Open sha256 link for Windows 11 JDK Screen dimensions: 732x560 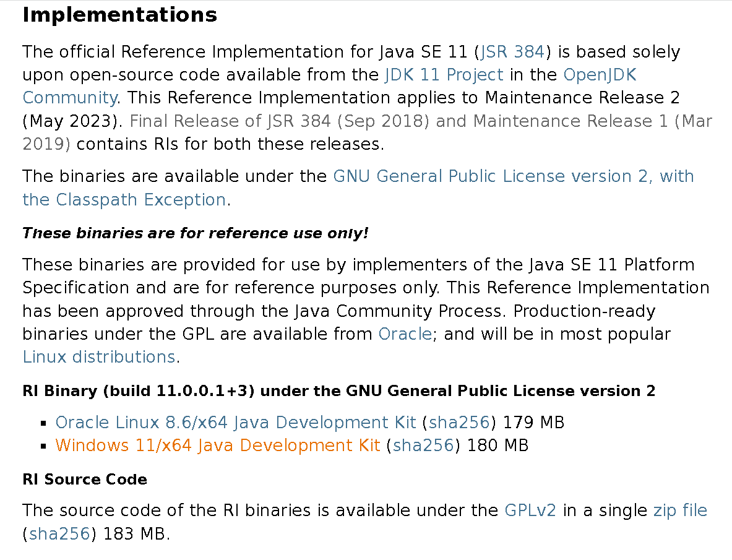423,445
